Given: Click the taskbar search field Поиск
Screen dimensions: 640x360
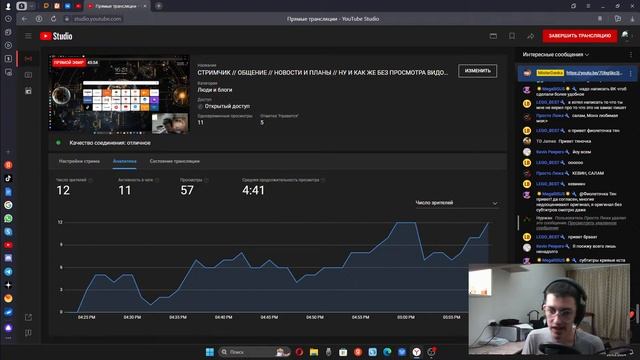Looking at the screenshot, I should [254, 352].
